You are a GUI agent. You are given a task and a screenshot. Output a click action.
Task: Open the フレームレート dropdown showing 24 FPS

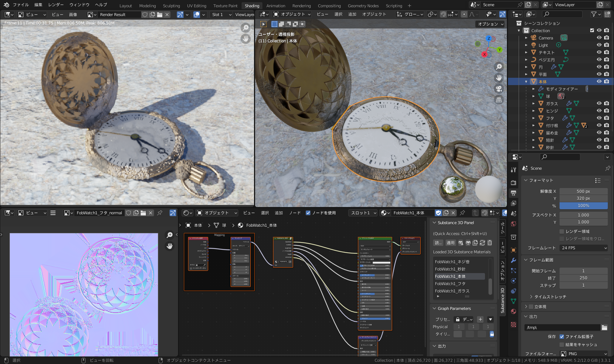[583, 248]
